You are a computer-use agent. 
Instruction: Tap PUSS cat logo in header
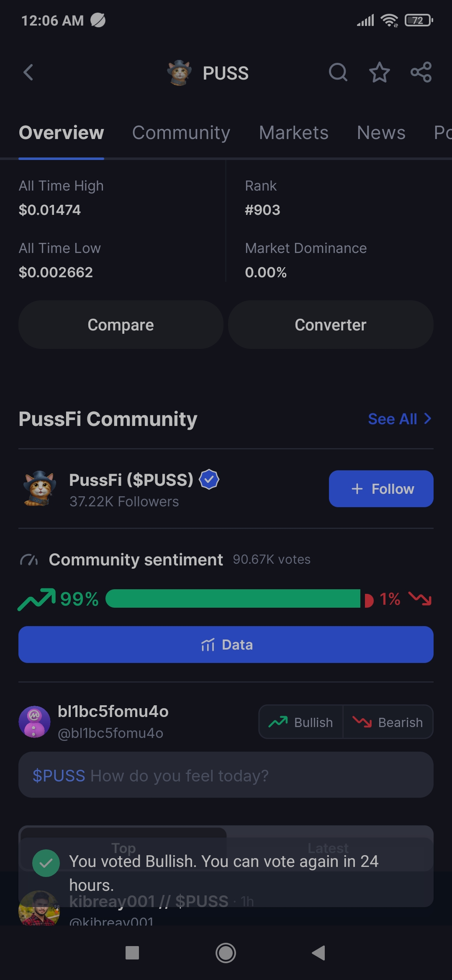(x=180, y=73)
